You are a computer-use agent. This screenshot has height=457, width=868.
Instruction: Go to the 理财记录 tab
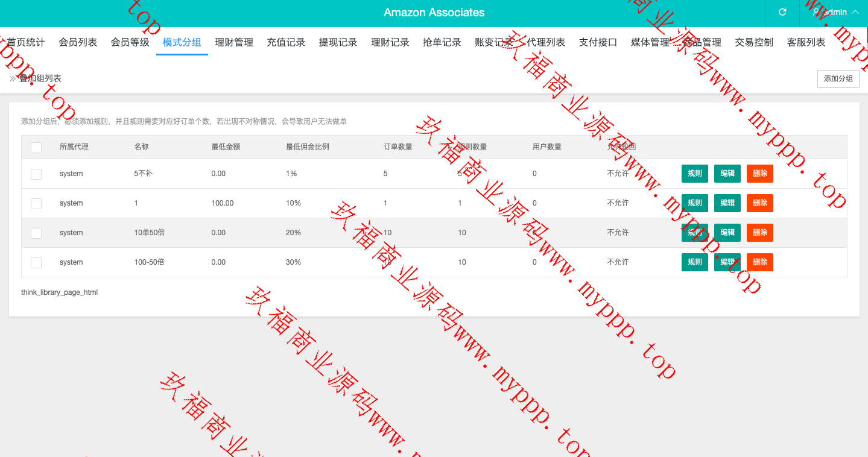pyautogui.click(x=390, y=42)
